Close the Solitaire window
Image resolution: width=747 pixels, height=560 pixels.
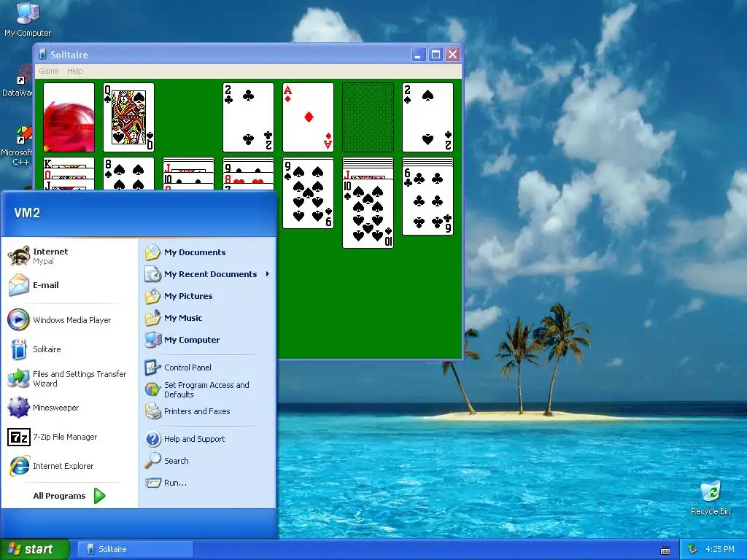452,55
